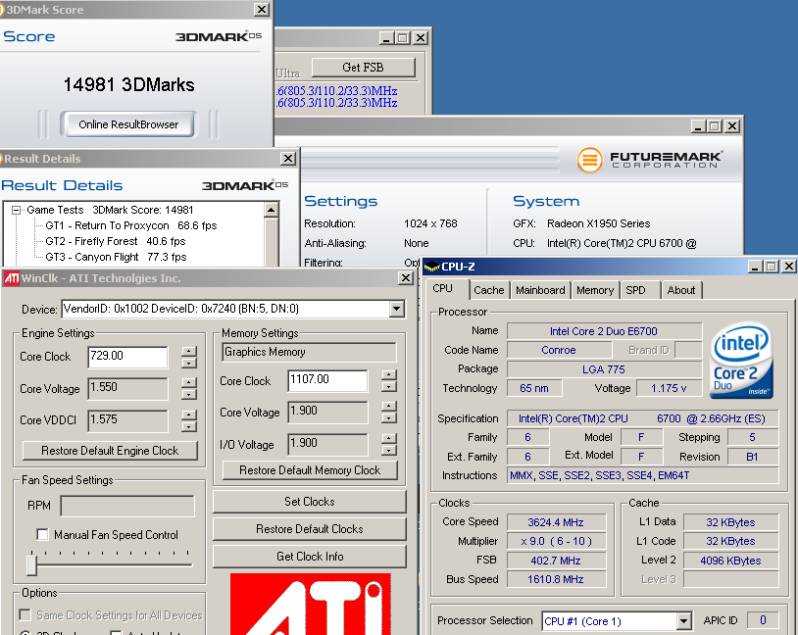This screenshot has height=635, width=798.
Task: Open the Memory tab in CPU-Z
Action: (595, 290)
